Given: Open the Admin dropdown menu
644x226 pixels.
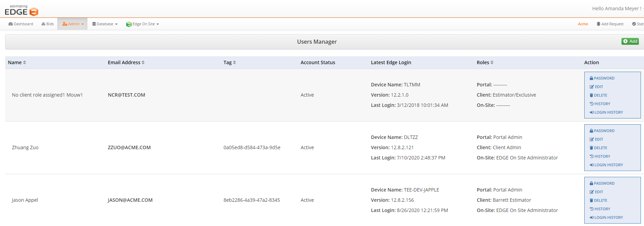Looking at the screenshot, I should pos(73,24).
